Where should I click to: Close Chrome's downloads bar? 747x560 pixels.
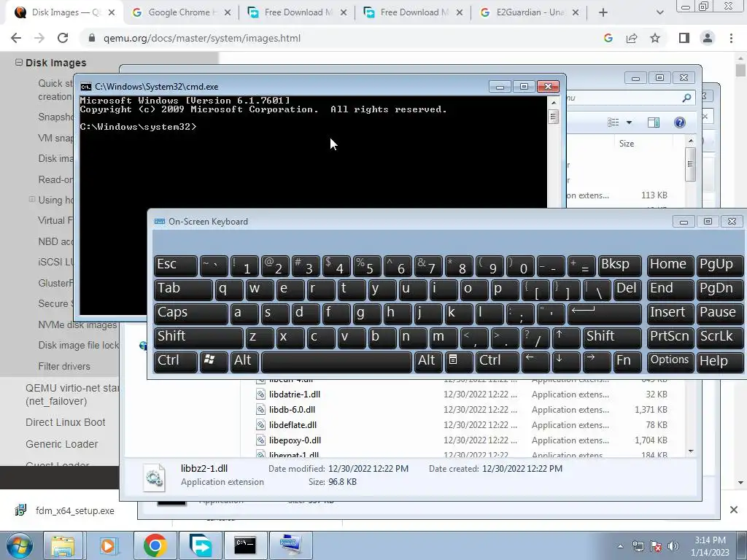tap(734, 510)
